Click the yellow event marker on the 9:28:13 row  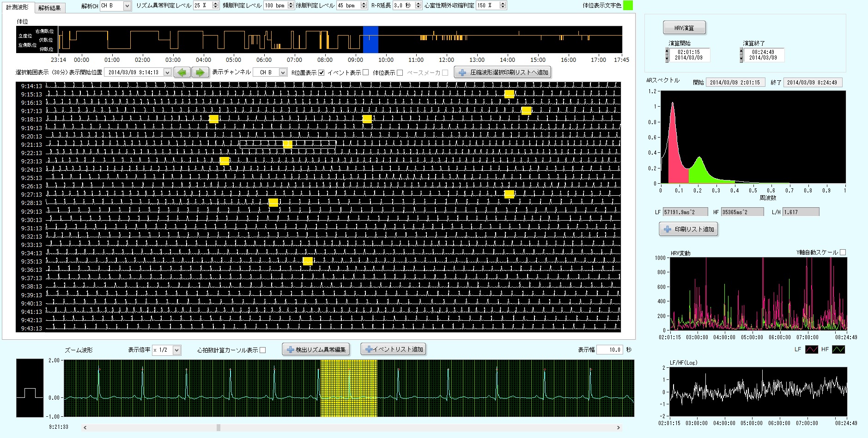tap(273, 203)
